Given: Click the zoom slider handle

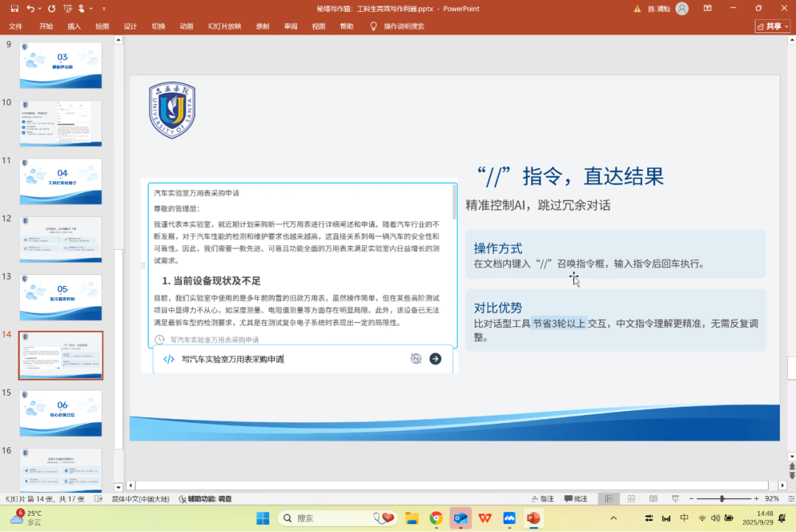Looking at the screenshot, I should 722,499.
